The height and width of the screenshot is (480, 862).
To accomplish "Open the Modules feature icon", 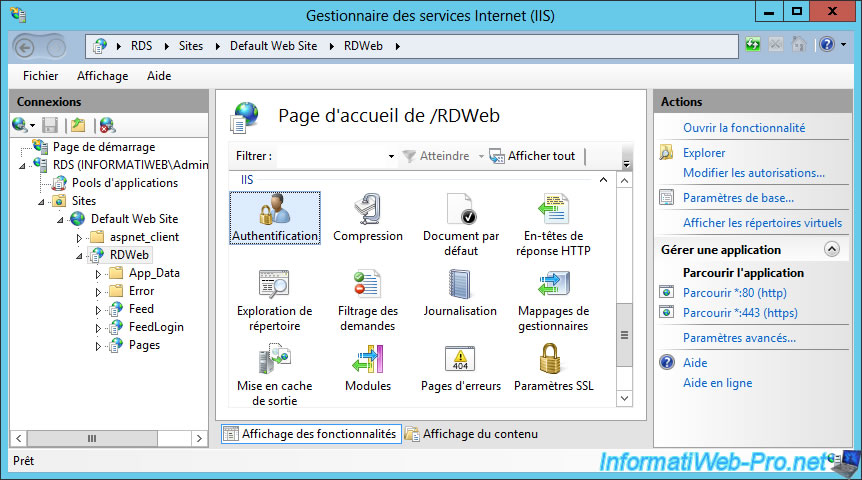I will 368,368.
